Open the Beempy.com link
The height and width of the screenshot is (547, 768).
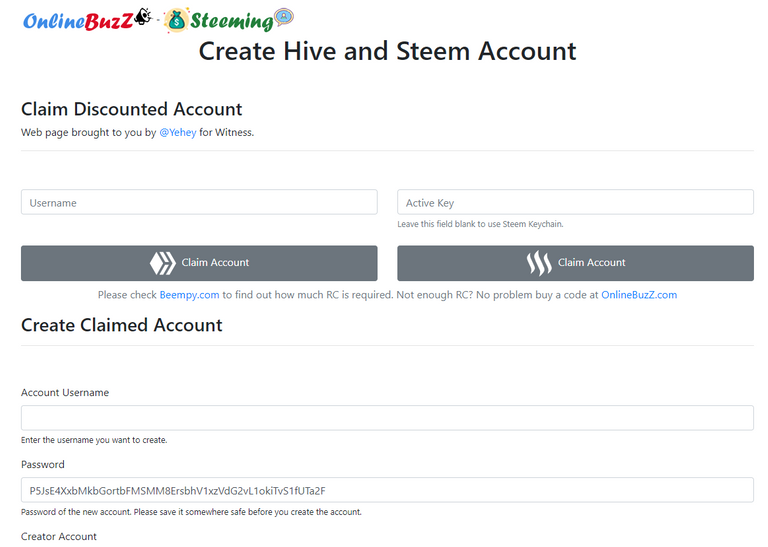[189, 295]
